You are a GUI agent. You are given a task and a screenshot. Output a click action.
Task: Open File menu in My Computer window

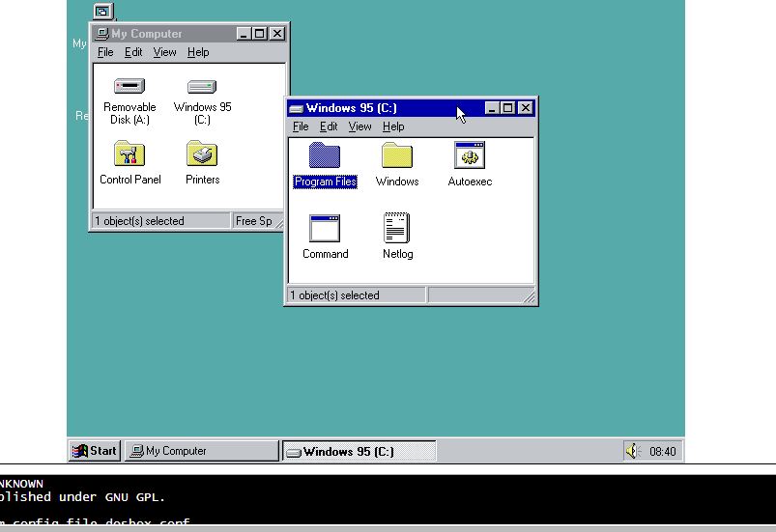tap(105, 52)
